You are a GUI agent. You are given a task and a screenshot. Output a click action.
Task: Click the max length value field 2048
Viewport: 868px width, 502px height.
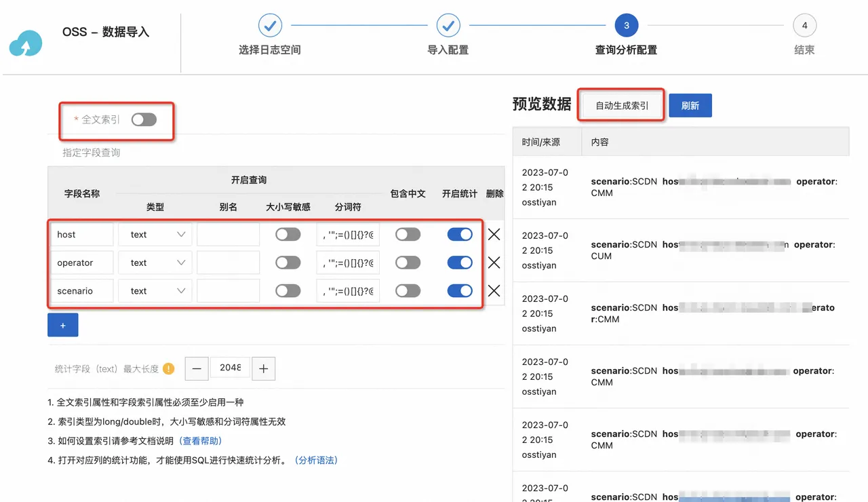click(x=230, y=368)
